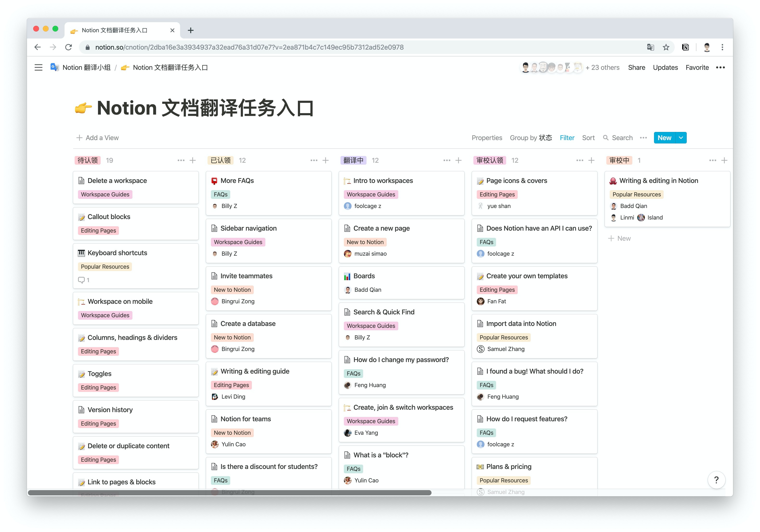Open the help question mark button
760x532 pixels.
click(x=716, y=480)
